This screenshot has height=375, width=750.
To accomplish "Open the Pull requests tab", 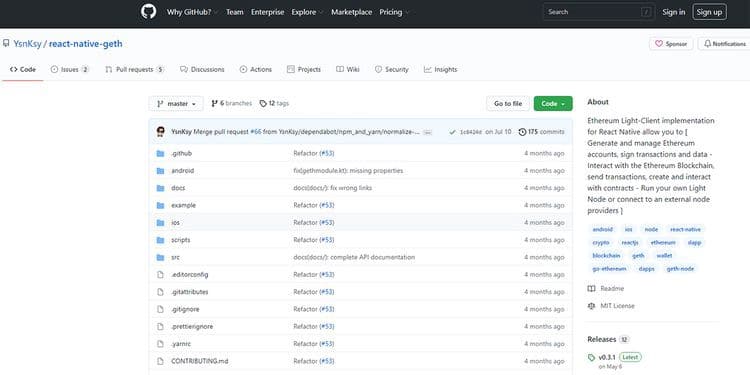I will point(135,69).
